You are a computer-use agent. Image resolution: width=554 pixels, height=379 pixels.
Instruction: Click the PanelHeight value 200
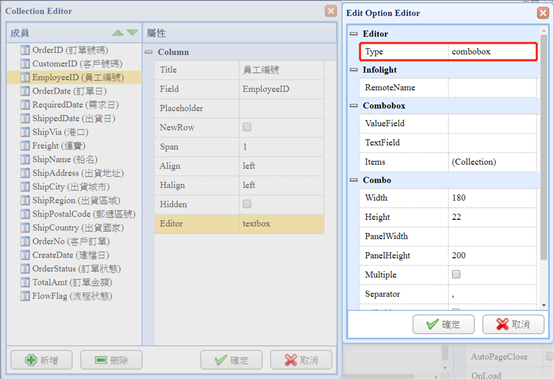coord(493,255)
